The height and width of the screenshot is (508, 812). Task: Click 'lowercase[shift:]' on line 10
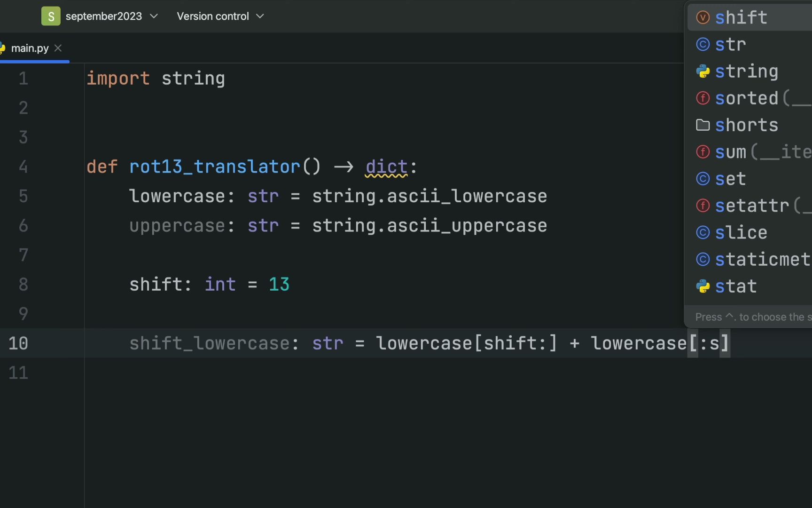(467, 343)
